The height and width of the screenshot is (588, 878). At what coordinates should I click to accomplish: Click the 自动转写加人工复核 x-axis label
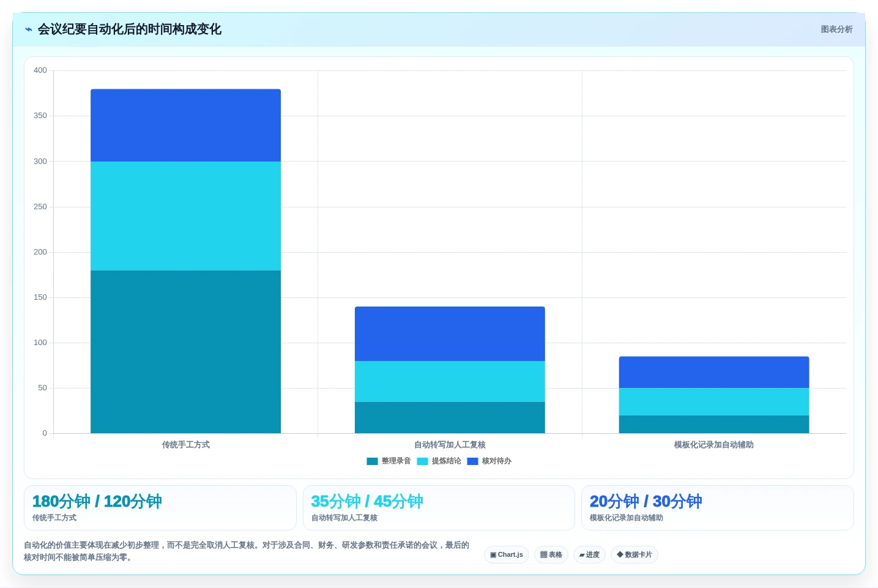pyautogui.click(x=450, y=445)
